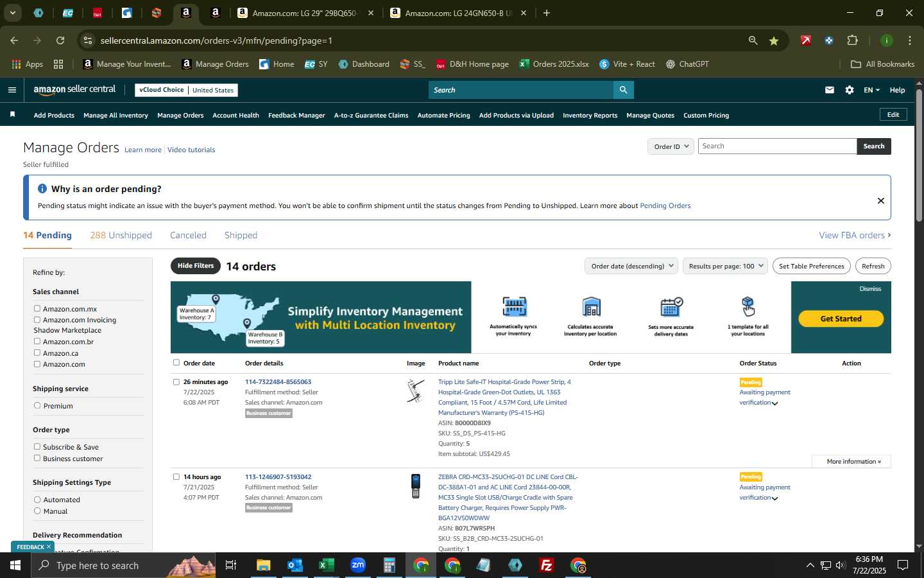
Task: Check the Amazon.com.mx sales channel filter
Action: pos(37,308)
